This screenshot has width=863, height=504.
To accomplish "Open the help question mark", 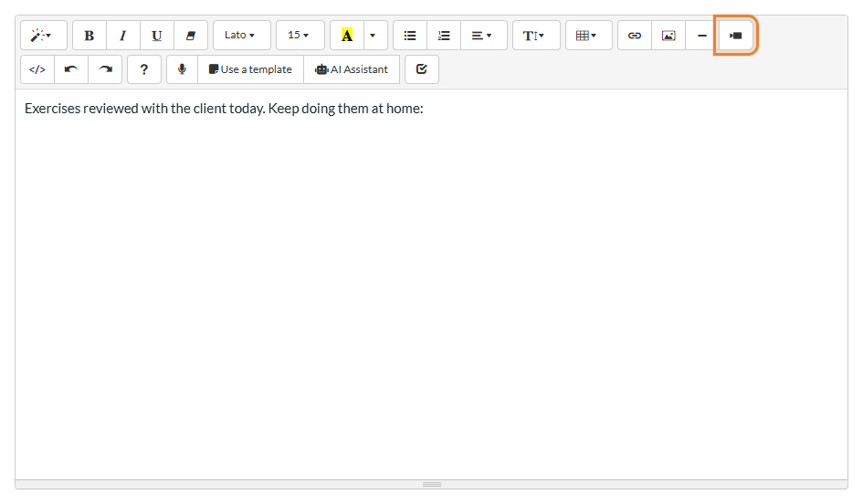I will (x=144, y=69).
